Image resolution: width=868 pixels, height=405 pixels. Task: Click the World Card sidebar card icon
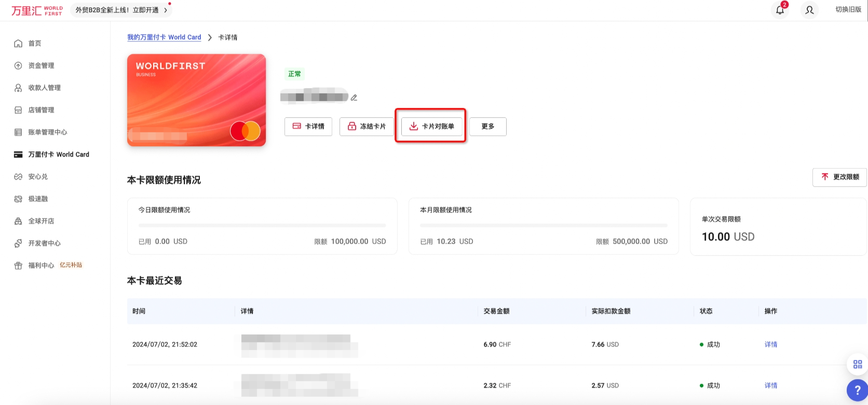18,155
